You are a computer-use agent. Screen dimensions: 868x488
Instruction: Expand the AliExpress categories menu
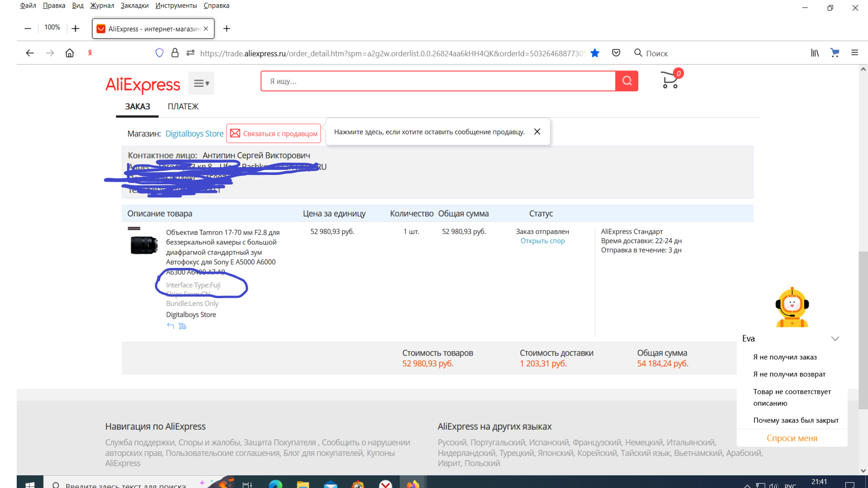[201, 83]
